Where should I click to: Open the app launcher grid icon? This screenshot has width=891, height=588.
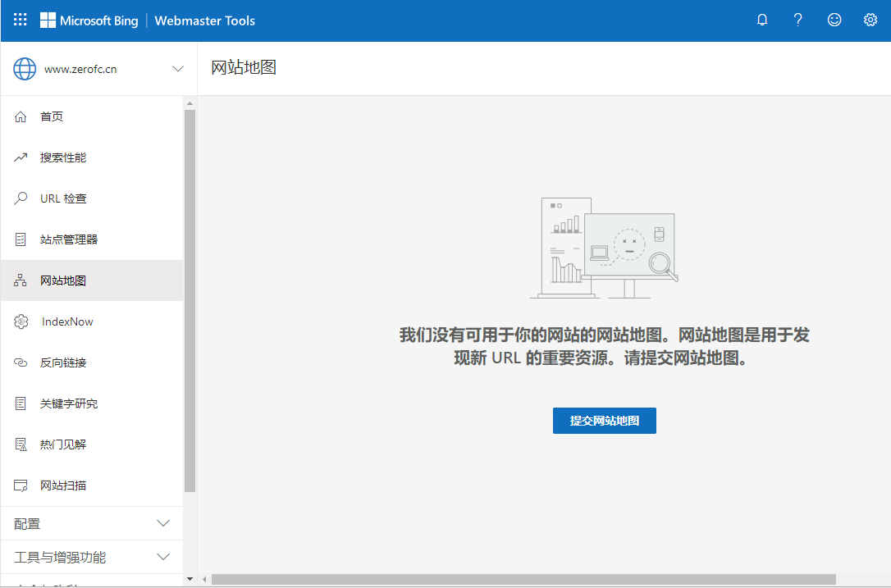tap(21, 20)
